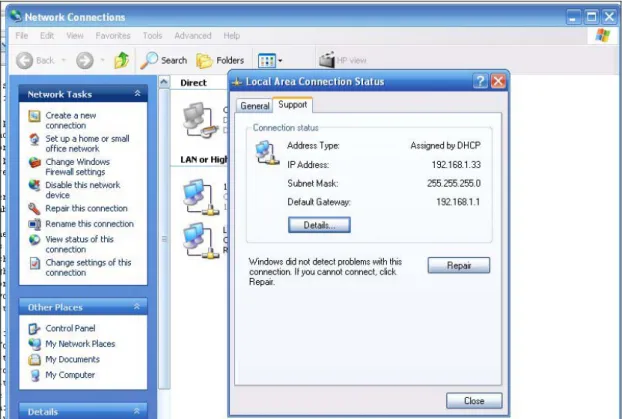Click the Disable network device icon
The height and width of the screenshot is (419, 622).
click(35, 185)
